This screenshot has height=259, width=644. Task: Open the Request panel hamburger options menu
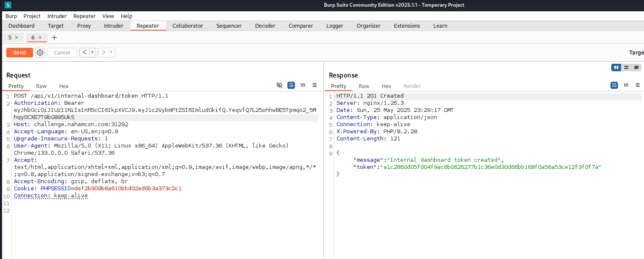(315, 85)
